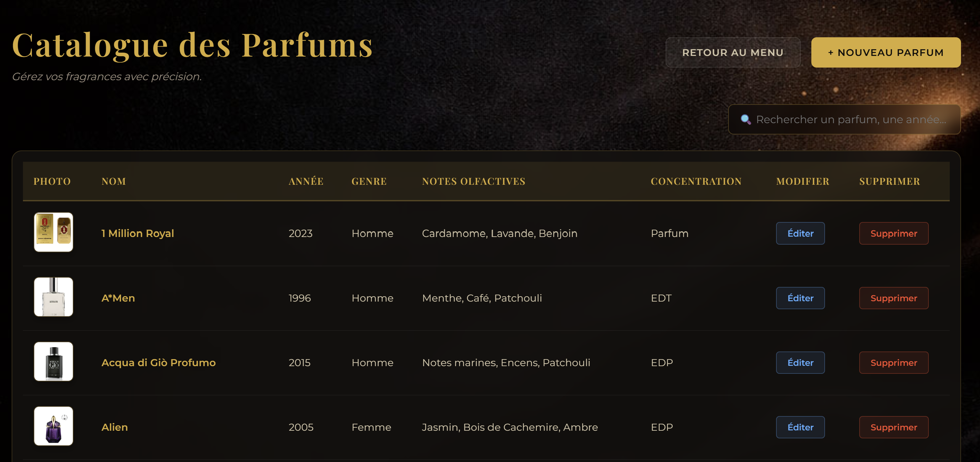The height and width of the screenshot is (462, 980).
Task: Éditer the 1 Million Royal entry
Action: click(x=800, y=233)
